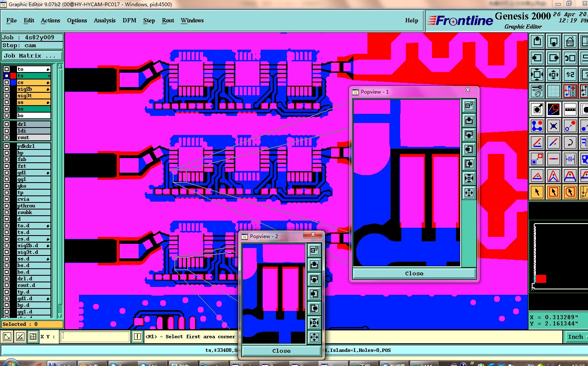Image resolution: width=588 pixels, height=366 pixels.
Task: Toggle the checkbox for layer sig2b
Action: pos(6,89)
